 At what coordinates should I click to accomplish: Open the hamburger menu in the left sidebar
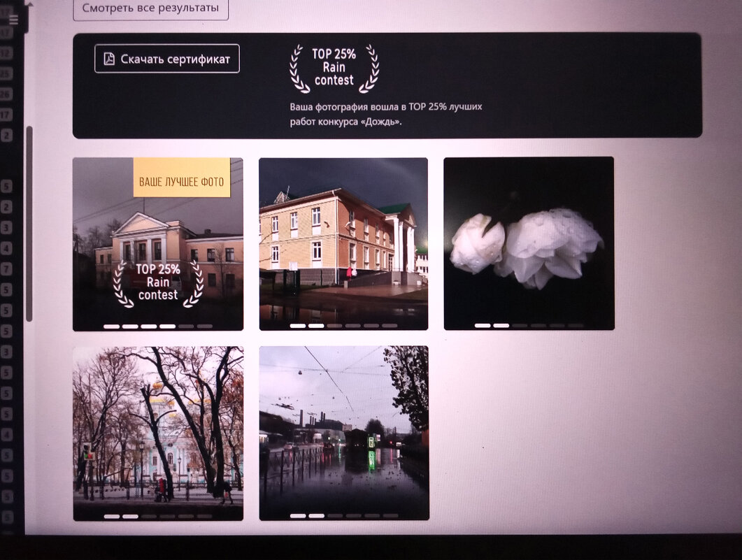click(x=13, y=19)
